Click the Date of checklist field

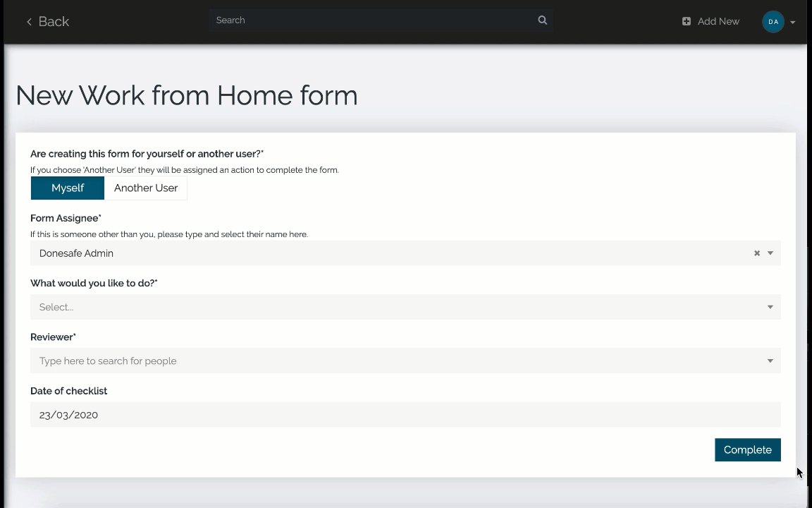coord(405,415)
